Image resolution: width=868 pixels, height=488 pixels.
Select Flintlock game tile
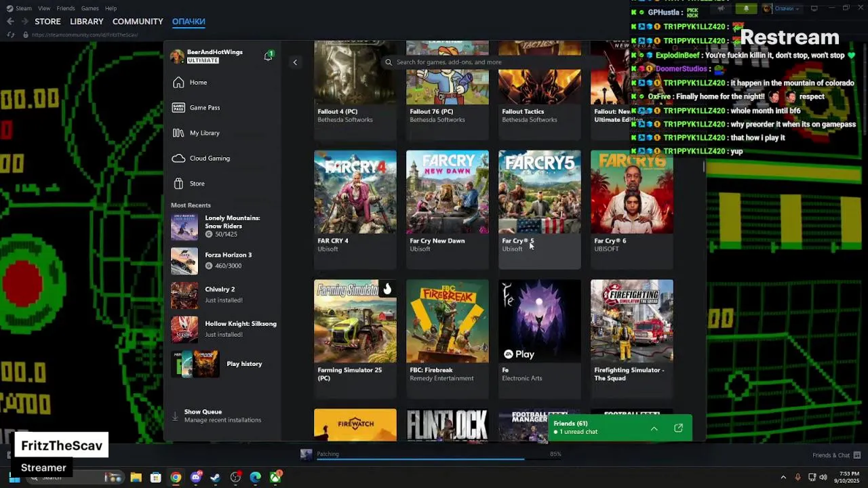click(448, 425)
